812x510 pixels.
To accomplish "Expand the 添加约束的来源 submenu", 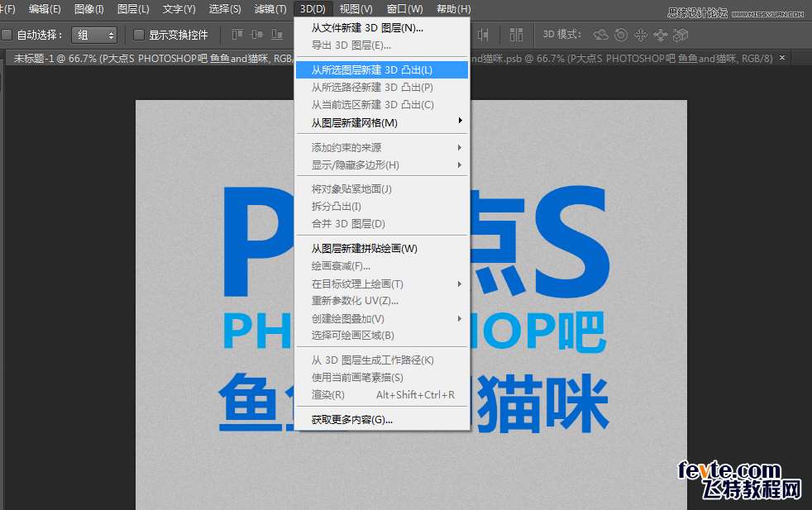I will point(382,148).
